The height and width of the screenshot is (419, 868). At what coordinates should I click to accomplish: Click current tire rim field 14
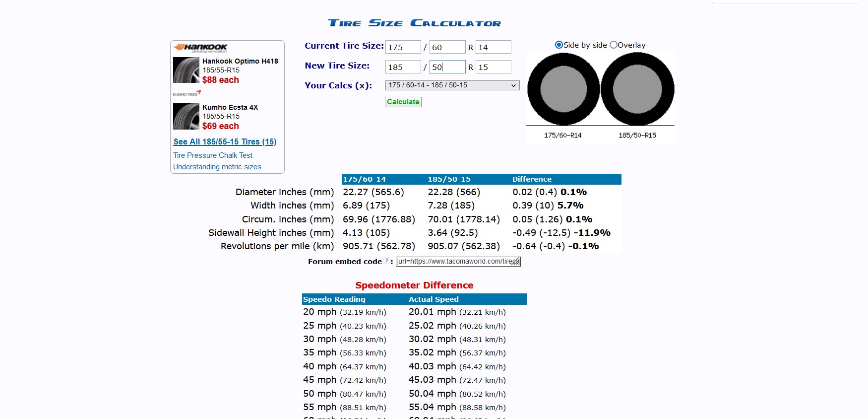click(x=494, y=47)
